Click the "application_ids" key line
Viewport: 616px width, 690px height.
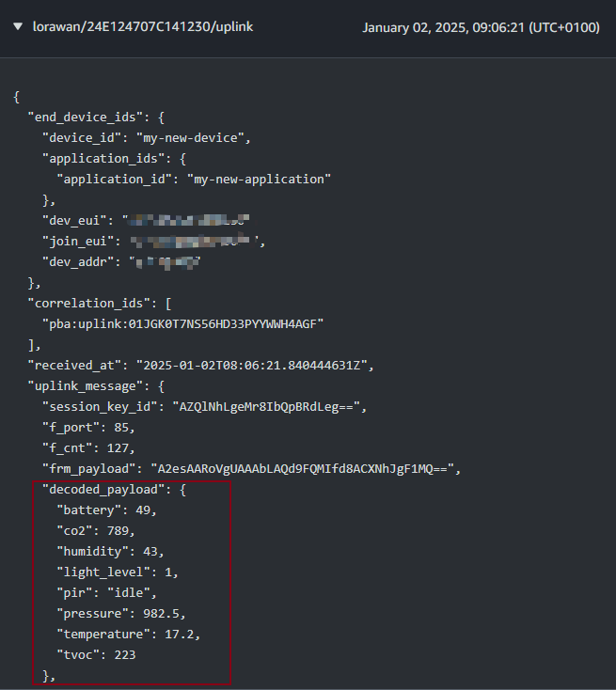click(x=114, y=159)
